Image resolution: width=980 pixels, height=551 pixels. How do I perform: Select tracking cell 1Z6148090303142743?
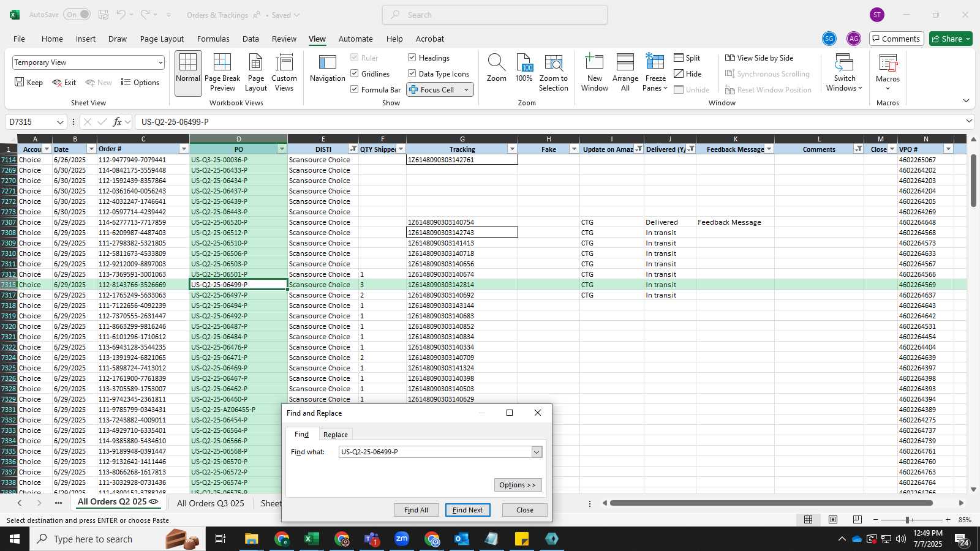[462, 233]
